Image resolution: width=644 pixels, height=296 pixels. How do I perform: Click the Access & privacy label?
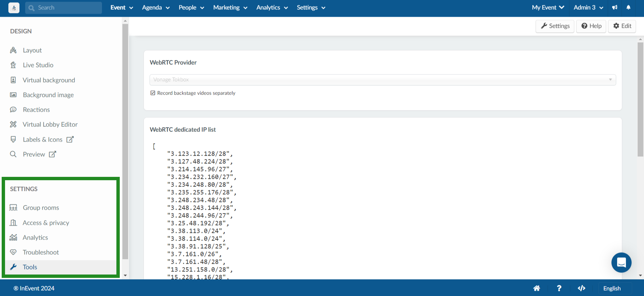[46, 223]
